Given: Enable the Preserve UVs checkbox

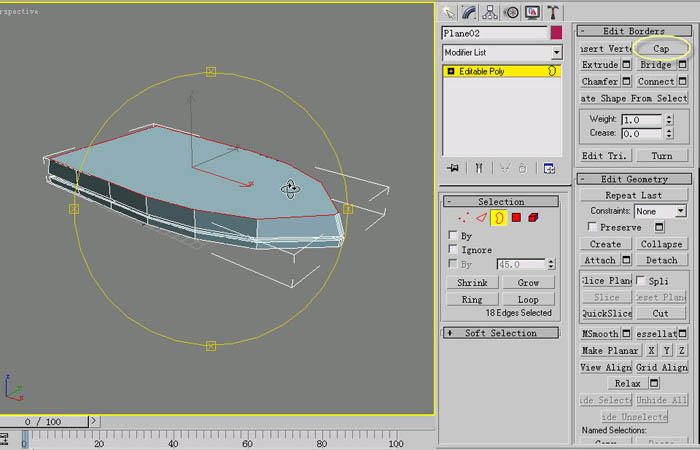Looking at the screenshot, I should [x=592, y=226].
